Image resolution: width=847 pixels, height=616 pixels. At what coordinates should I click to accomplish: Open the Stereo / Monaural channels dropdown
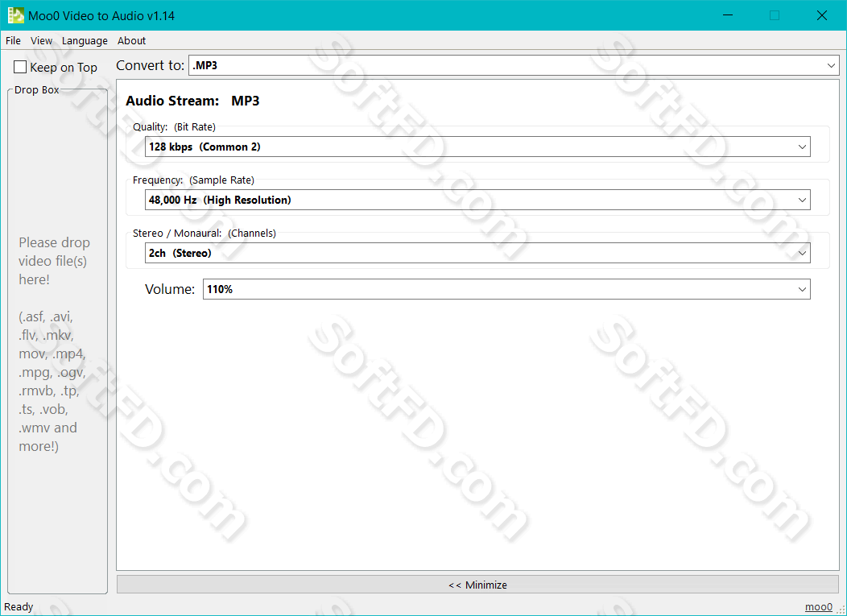click(477, 253)
